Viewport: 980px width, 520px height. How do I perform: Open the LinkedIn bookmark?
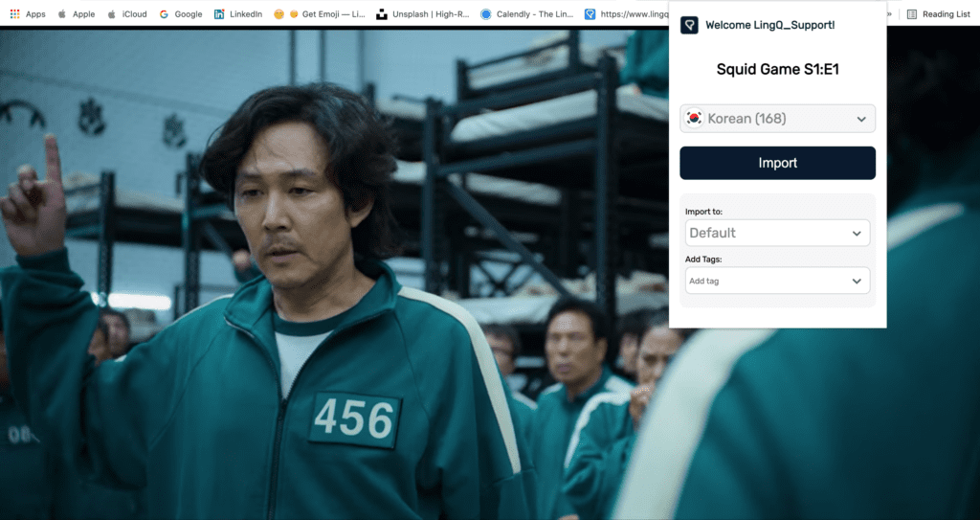coord(238,14)
